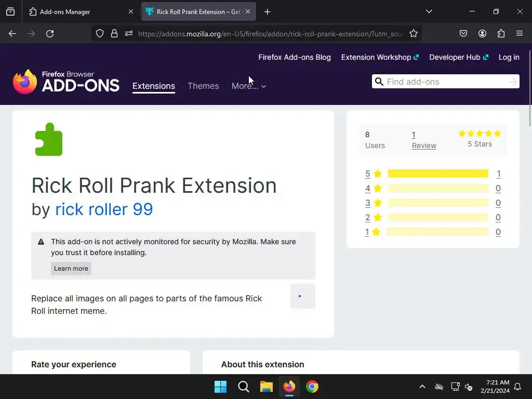This screenshot has height=399, width=532.
Task: Open the extensions puzzle toolbar icon
Action: (x=501, y=34)
